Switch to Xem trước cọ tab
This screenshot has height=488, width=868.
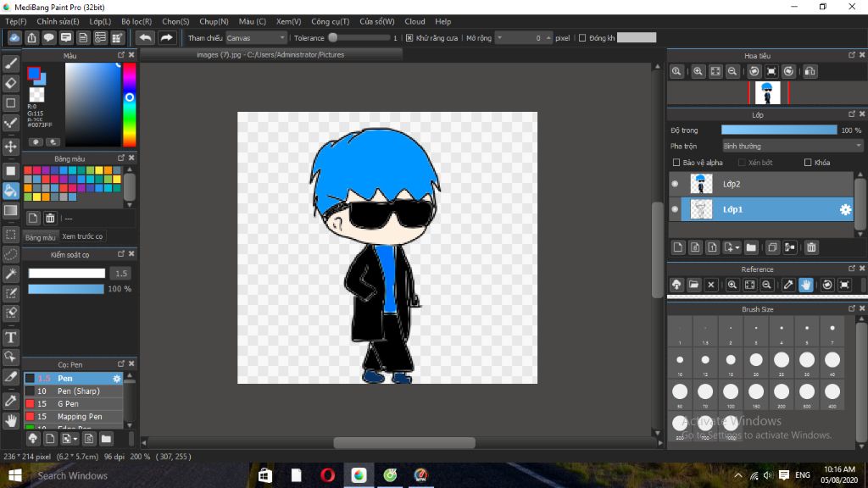[x=82, y=236]
